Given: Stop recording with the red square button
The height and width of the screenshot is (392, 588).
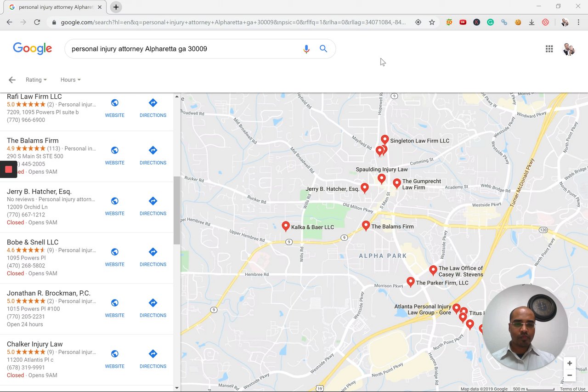Looking at the screenshot, I should pos(8,170).
